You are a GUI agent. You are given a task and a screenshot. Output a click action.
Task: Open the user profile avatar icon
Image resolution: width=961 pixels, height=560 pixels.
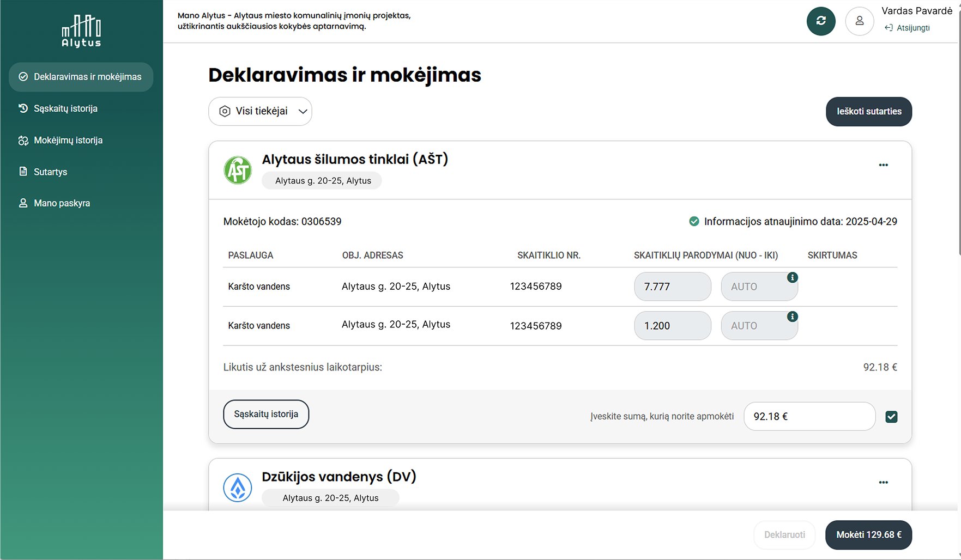[860, 21]
